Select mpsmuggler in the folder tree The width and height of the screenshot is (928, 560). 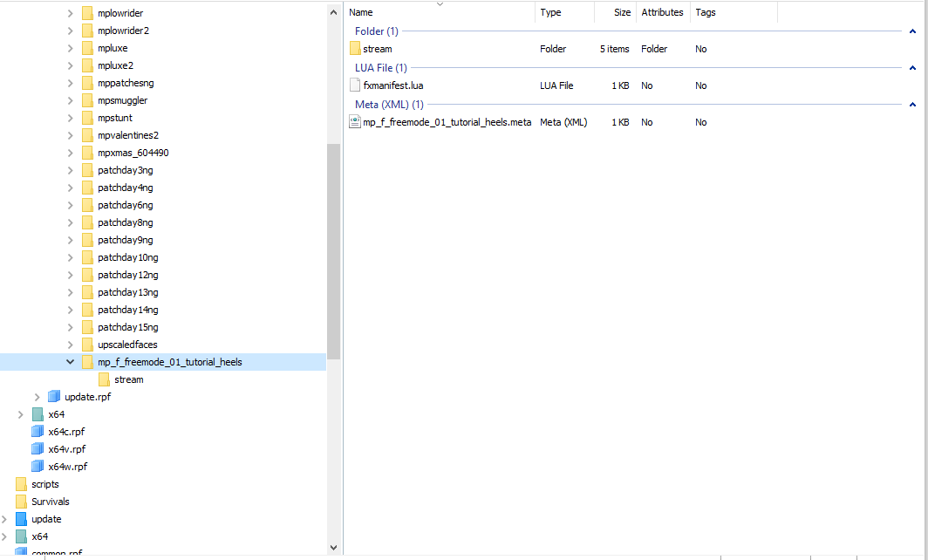pos(122,100)
